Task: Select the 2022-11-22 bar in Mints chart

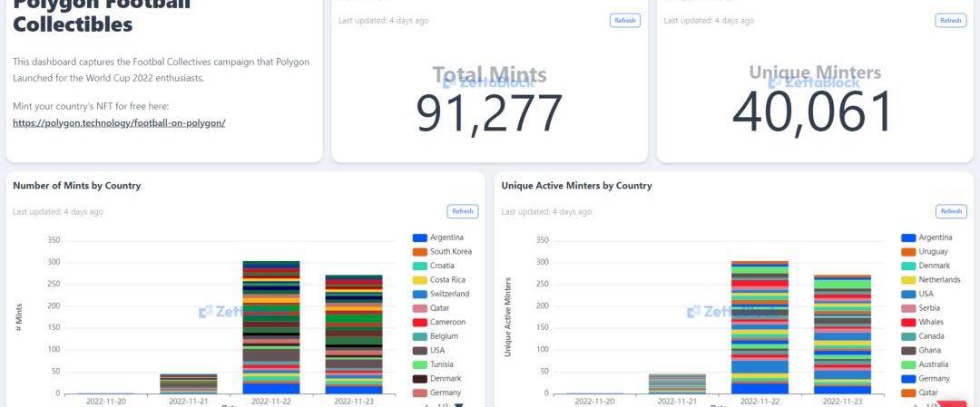Action: [x=271, y=326]
